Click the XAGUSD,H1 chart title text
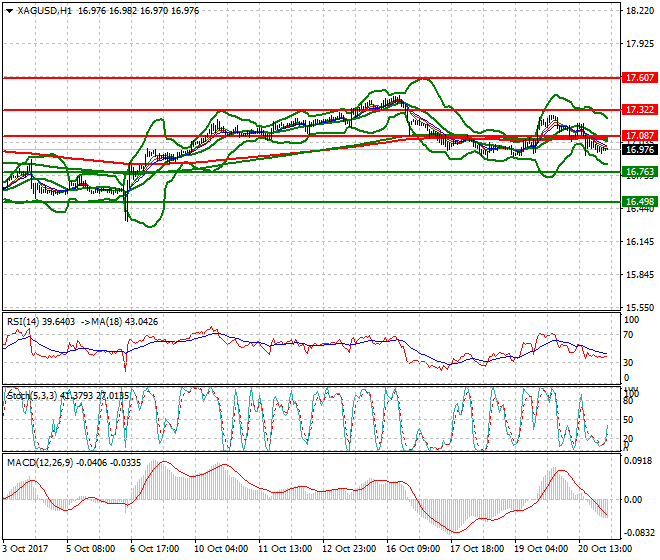This screenshot has width=660, height=560. pyautogui.click(x=45, y=11)
